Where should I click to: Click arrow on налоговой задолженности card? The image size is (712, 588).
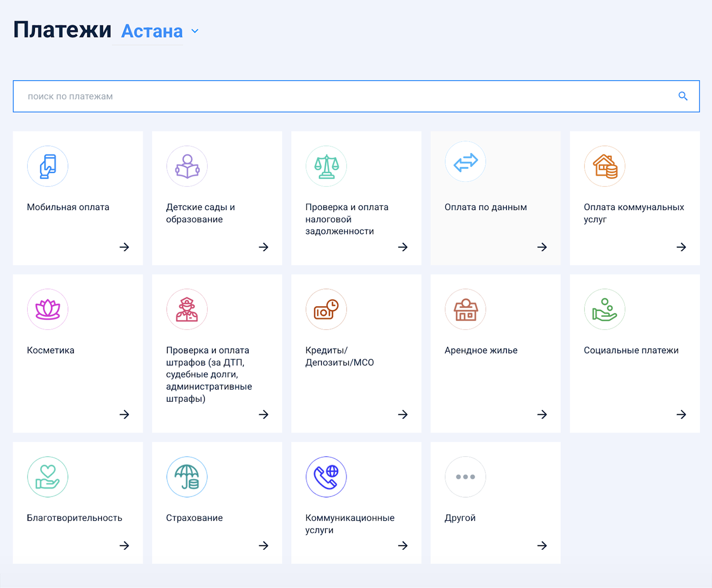(x=403, y=247)
